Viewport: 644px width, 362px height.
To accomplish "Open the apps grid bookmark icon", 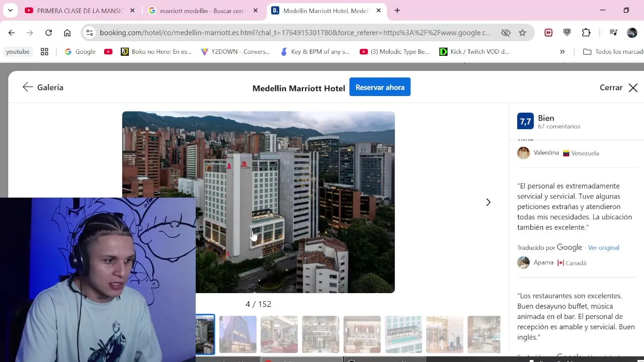I will pyautogui.click(x=44, y=52).
